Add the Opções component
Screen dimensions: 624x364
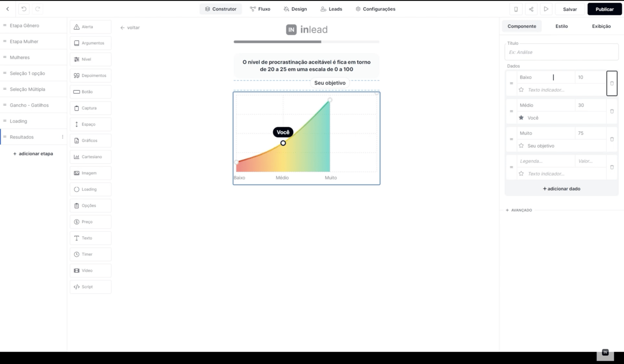pos(90,206)
